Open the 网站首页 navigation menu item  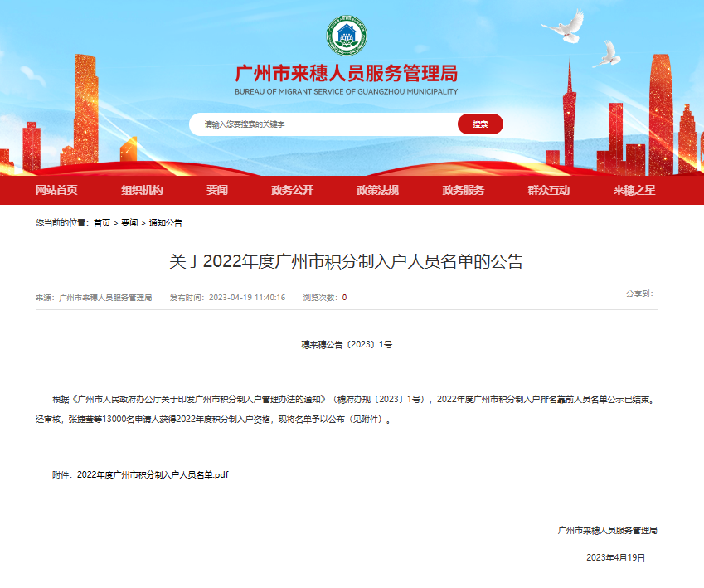pyautogui.click(x=55, y=190)
